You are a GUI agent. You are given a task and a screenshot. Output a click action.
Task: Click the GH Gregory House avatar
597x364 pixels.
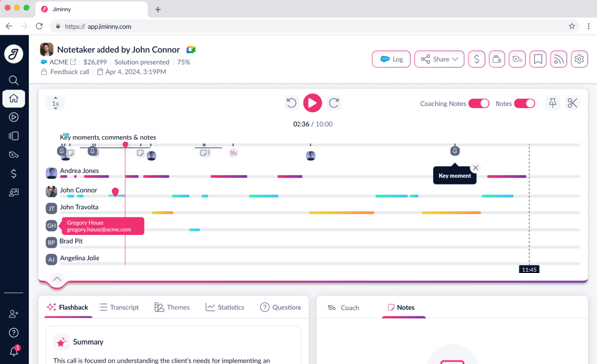coord(51,226)
